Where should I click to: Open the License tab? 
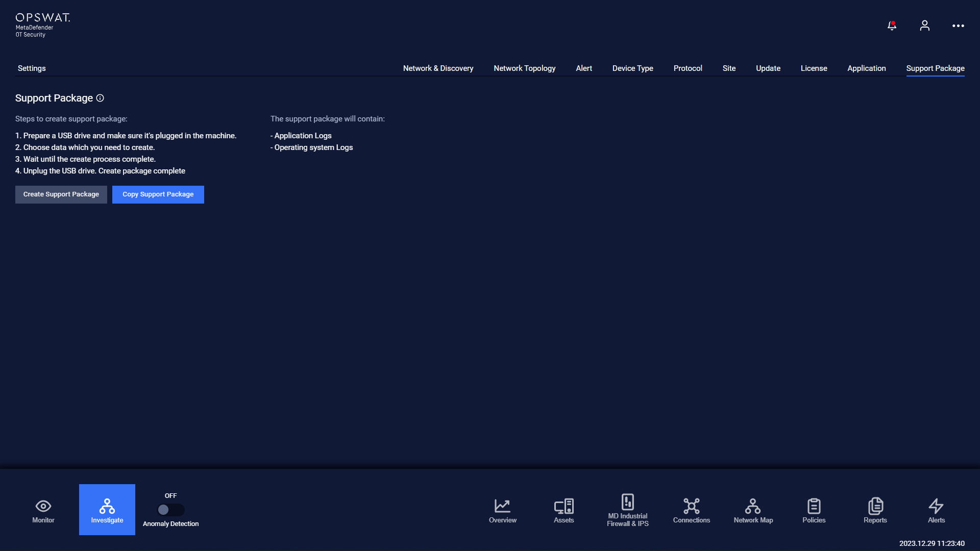(x=814, y=68)
